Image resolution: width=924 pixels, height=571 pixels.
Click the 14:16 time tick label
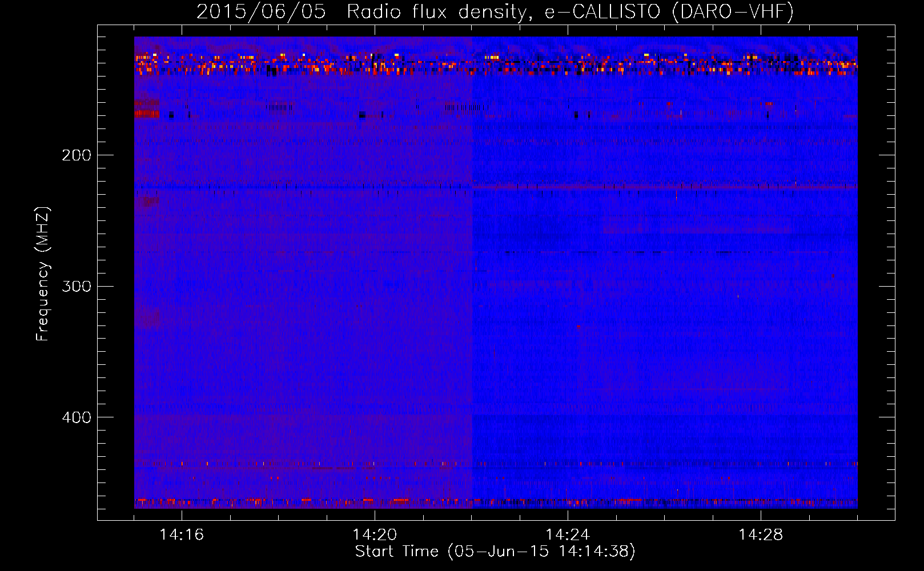click(182, 535)
